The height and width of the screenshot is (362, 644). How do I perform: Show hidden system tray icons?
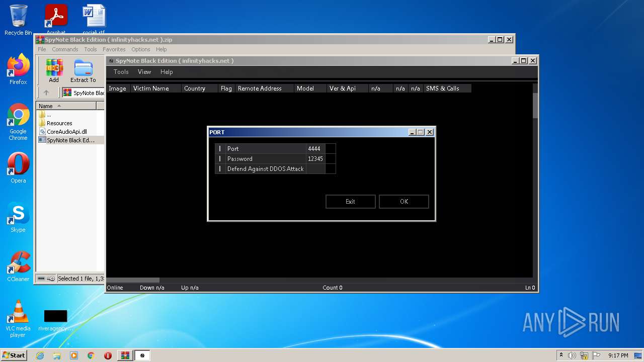tap(561, 355)
